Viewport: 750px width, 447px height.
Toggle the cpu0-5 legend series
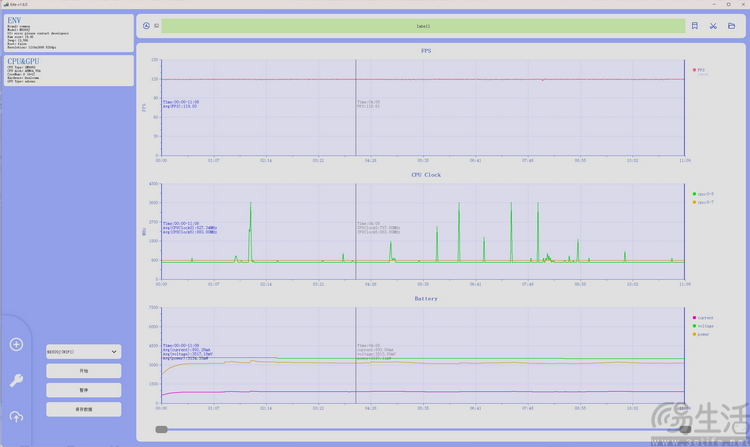(702, 193)
